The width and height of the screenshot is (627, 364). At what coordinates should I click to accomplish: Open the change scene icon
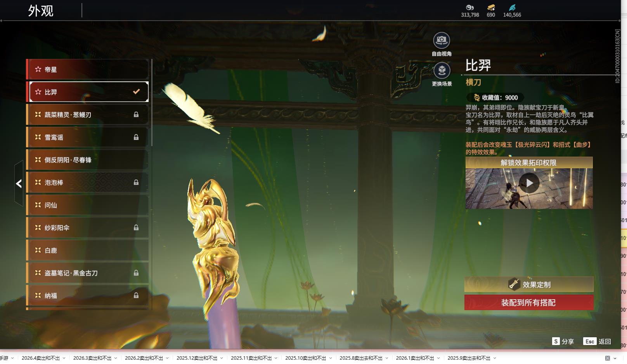(x=442, y=71)
